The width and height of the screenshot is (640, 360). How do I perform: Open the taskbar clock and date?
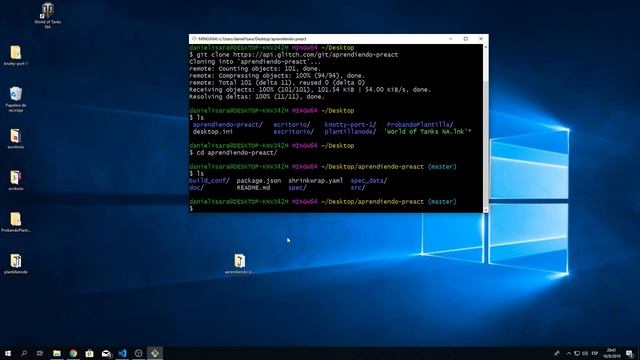(611, 353)
